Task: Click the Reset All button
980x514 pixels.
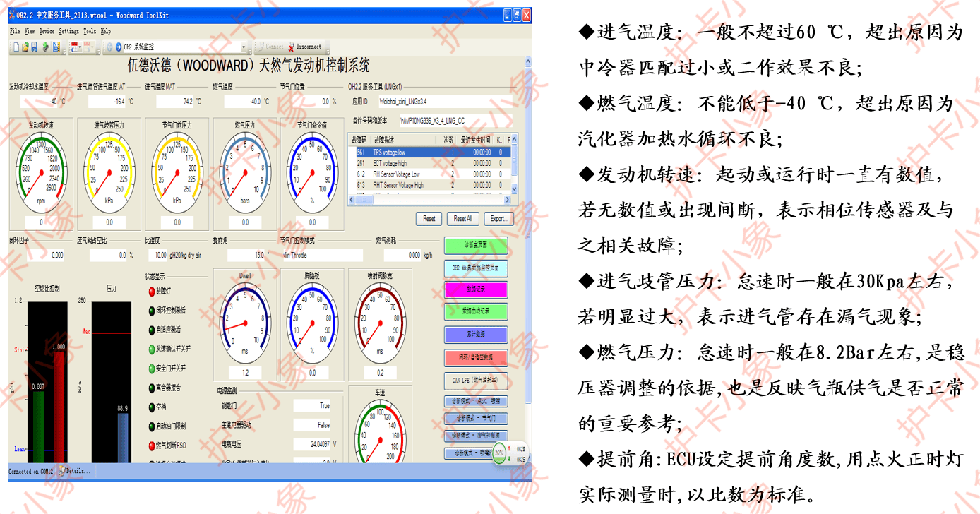Action: [463, 219]
